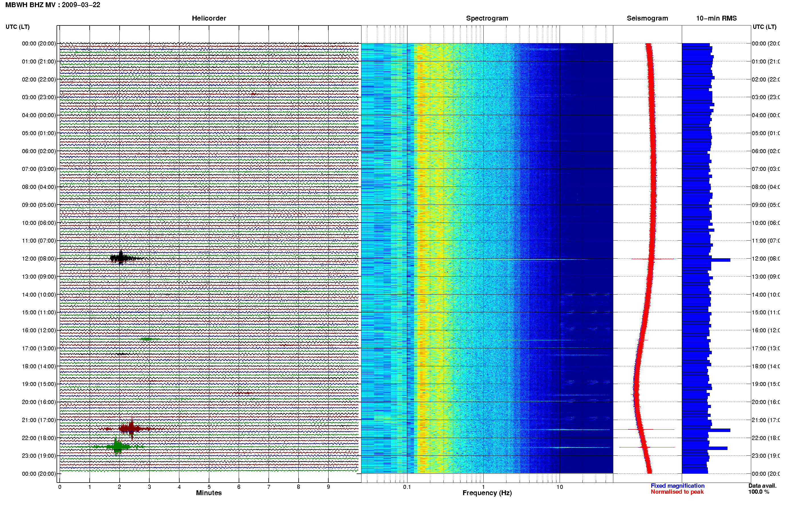Click the 'Data avail.' label

pyautogui.click(x=762, y=486)
